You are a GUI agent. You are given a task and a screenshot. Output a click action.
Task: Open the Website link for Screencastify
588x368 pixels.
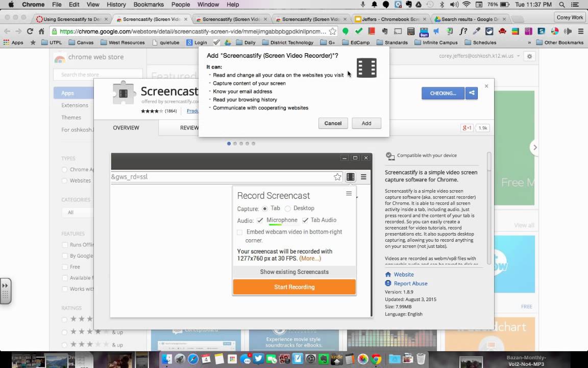[x=404, y=274]
